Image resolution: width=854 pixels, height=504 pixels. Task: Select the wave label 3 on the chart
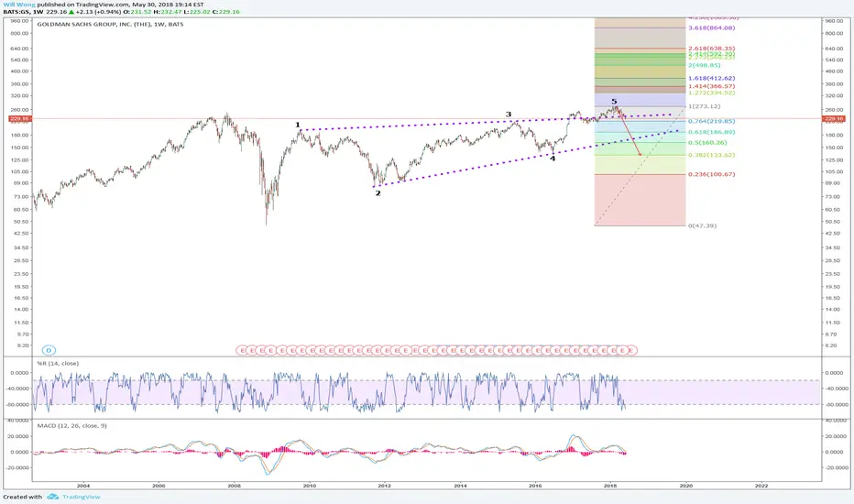click(x=509, y=115)
